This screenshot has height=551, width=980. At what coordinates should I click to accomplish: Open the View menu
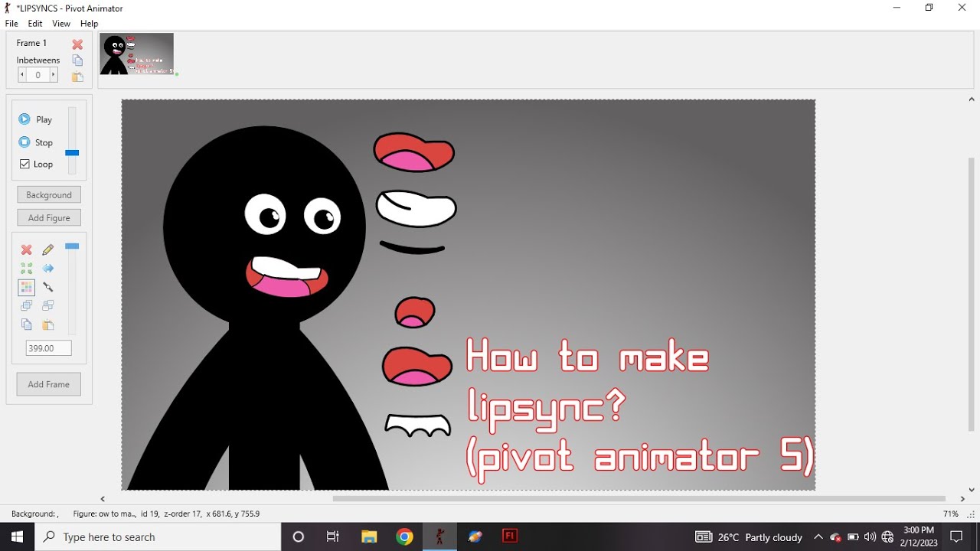pos(61,24)
